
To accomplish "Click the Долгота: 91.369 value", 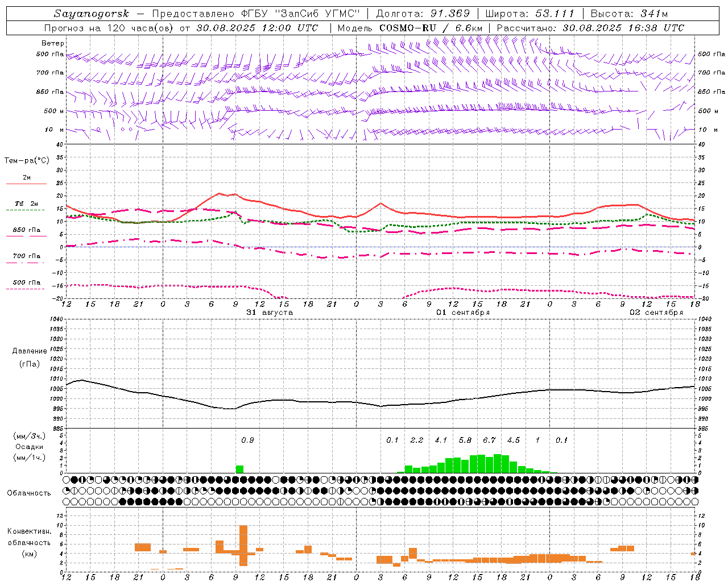I will pyautogui.click(x=423, y=14).
